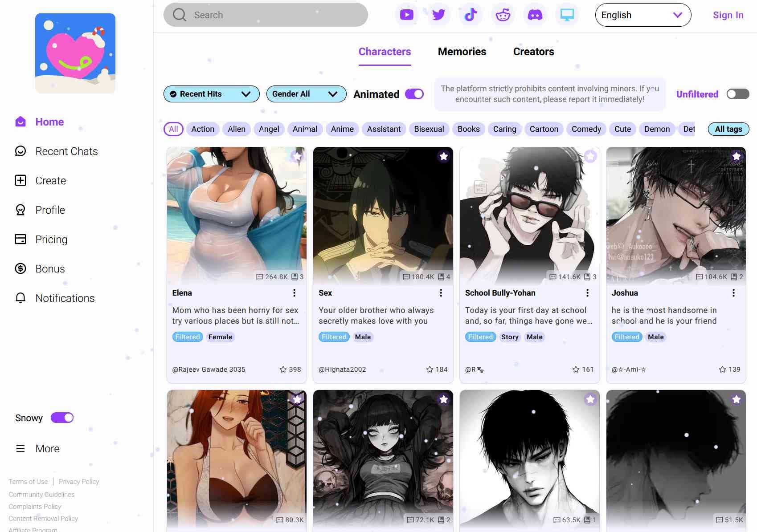
Task: Select Create from the sidebar
Action: tap(50, 180)
